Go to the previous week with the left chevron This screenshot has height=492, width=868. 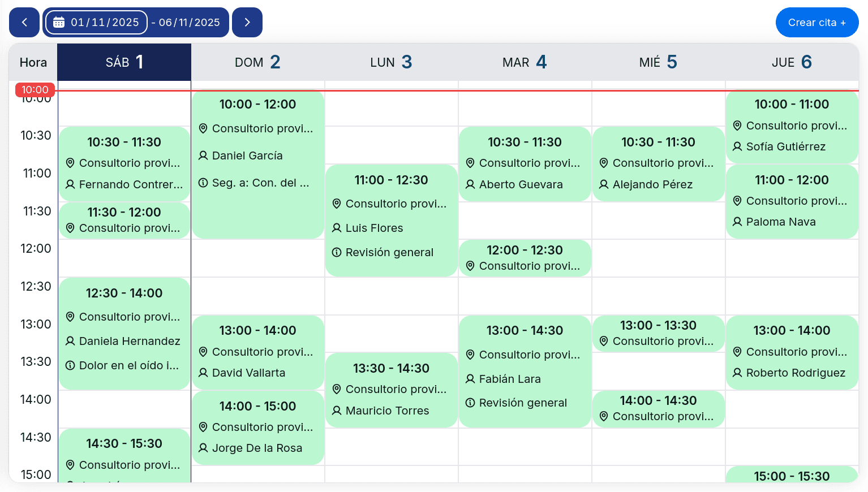click(24, 23)
